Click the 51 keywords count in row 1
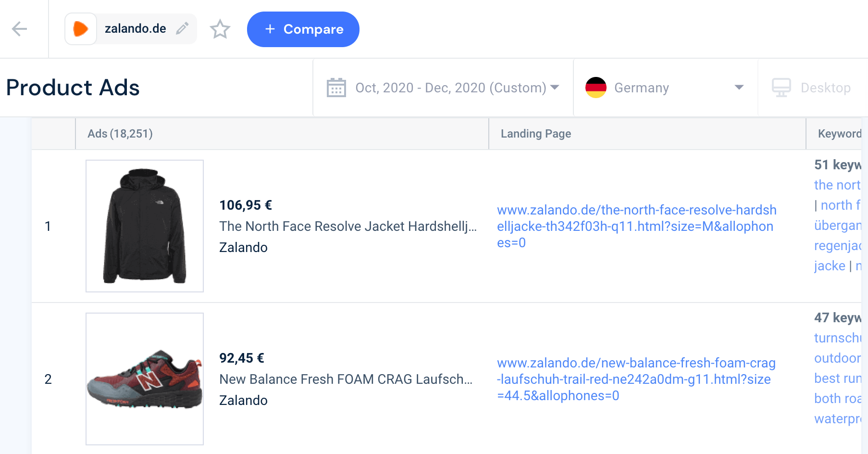 tap(837, 164)
